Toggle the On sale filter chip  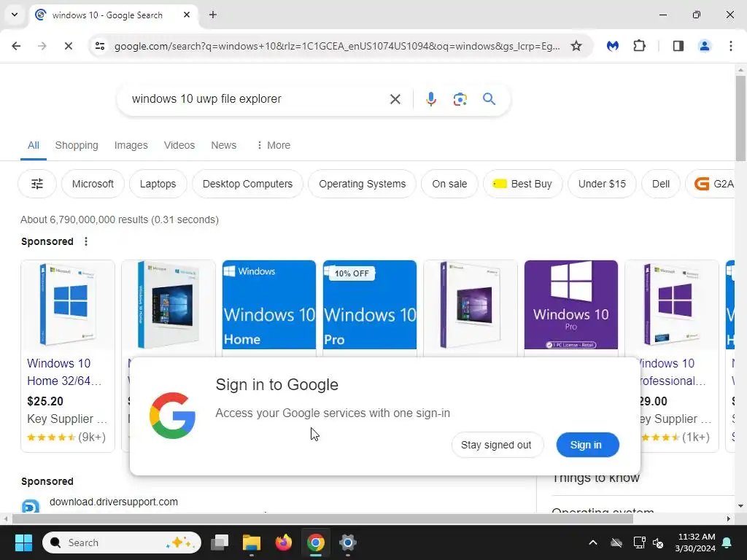(x=449, y=184)
